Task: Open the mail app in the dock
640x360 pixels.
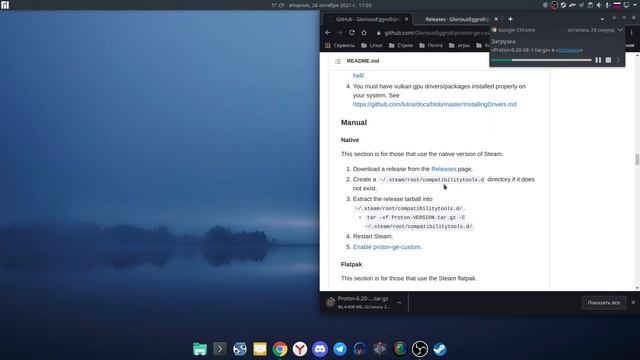Action: coord(260,349)
